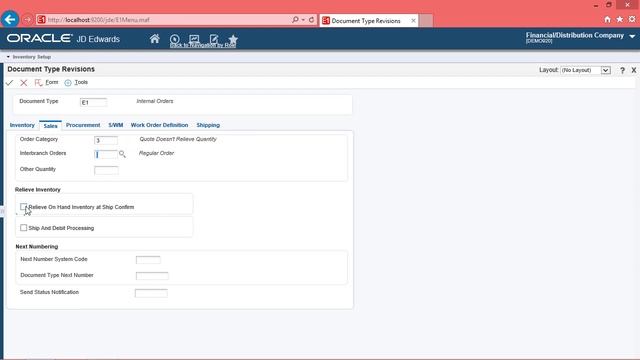Open the Form menu

[x=52, y=82]
